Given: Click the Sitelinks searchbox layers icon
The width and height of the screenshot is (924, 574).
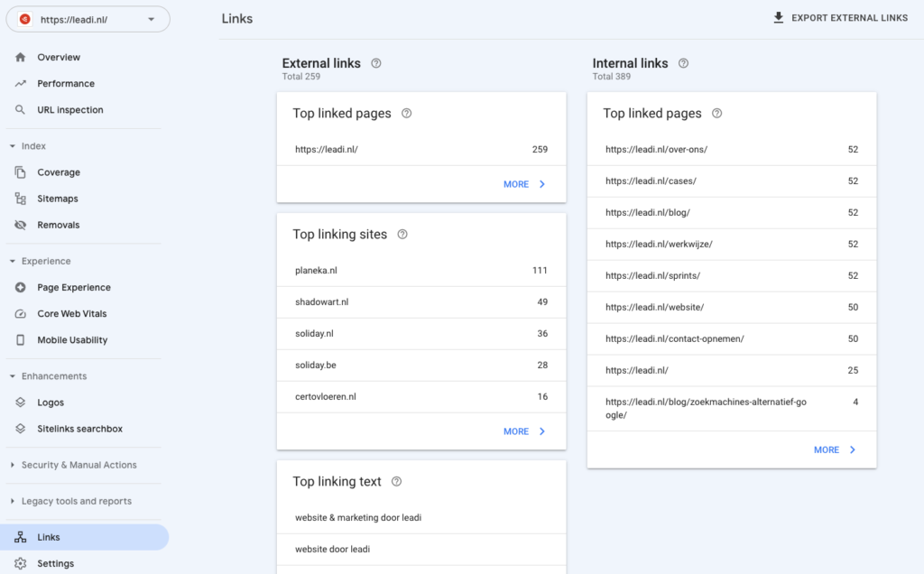Looking at the screenshot, I should click(21, 429).
